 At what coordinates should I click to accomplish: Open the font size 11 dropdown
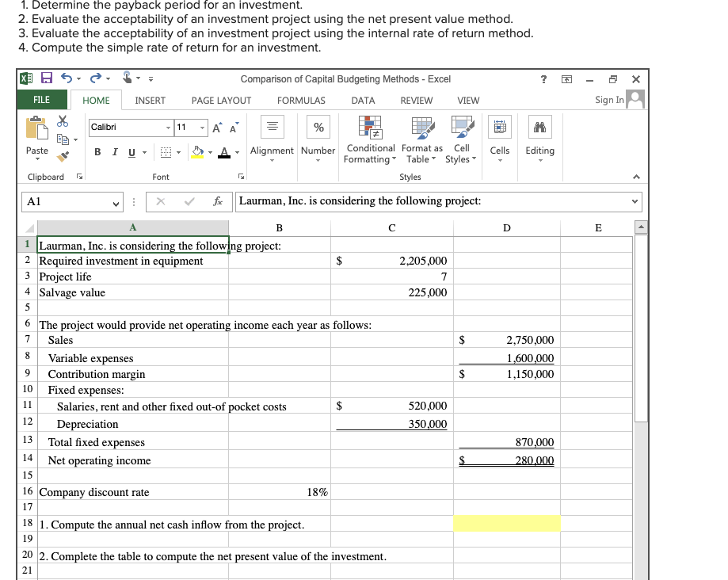pos(202,128)
